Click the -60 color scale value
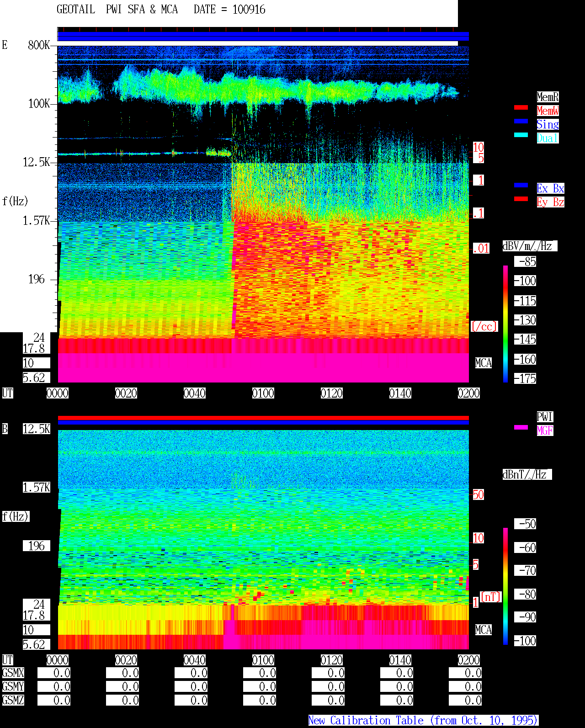The height and width of the screenshot is (728, 585). (x=525, y=547)
